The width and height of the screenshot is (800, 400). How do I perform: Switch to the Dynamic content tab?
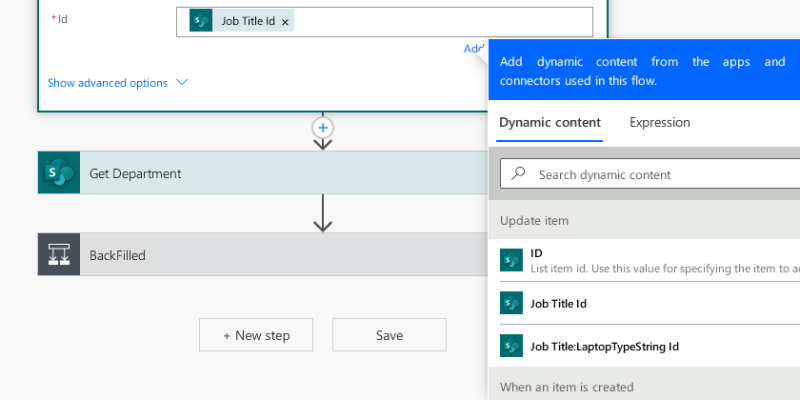tap(549, 122)
